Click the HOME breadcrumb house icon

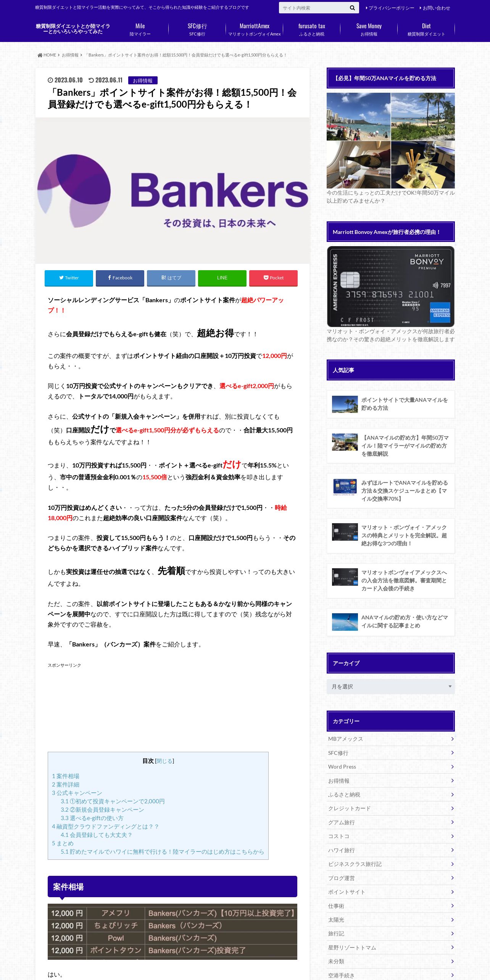coord(40,55)
